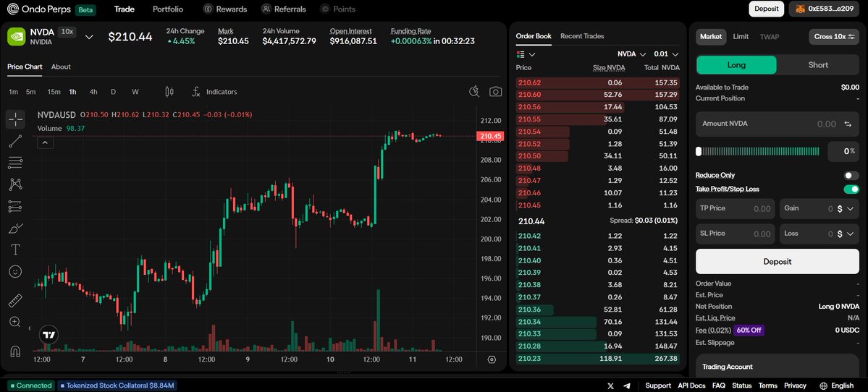
Task: Go to the Rewards page
Action: click(x=224, y=9)
